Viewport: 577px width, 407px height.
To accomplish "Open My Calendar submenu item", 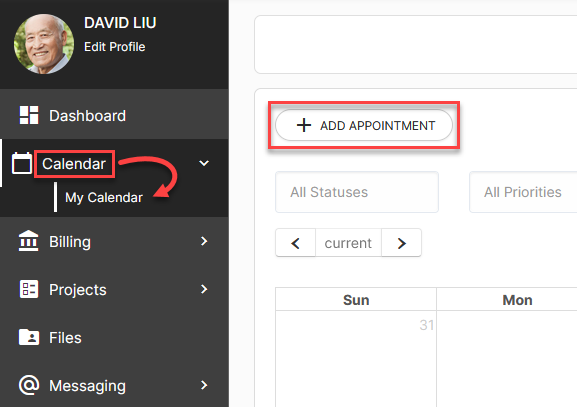I will (104, 198).
